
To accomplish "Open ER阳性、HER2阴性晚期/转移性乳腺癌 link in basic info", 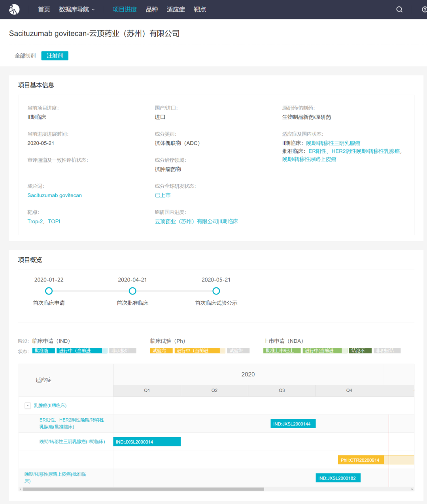I will pos(354,151).
